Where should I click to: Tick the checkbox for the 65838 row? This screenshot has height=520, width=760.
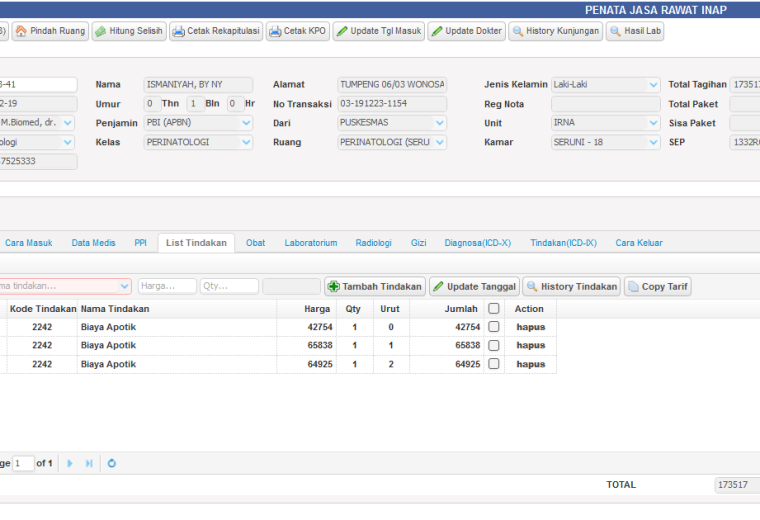(x=494, y=345)
